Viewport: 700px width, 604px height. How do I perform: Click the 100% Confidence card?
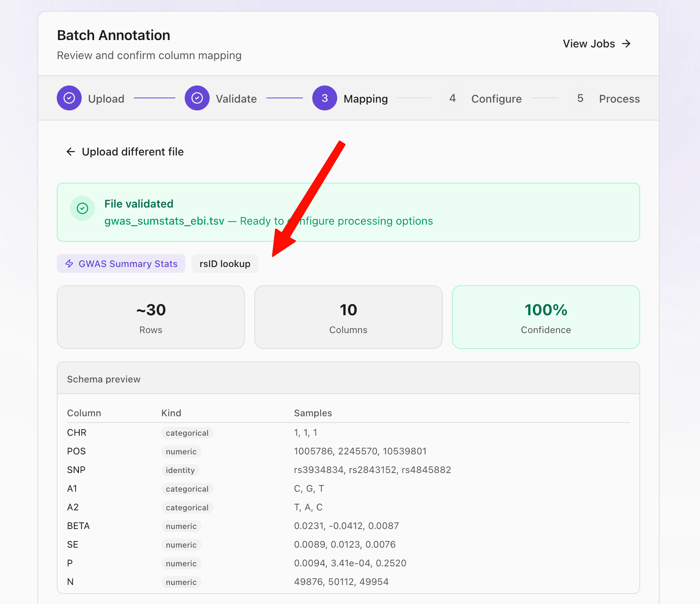(546, 317)
